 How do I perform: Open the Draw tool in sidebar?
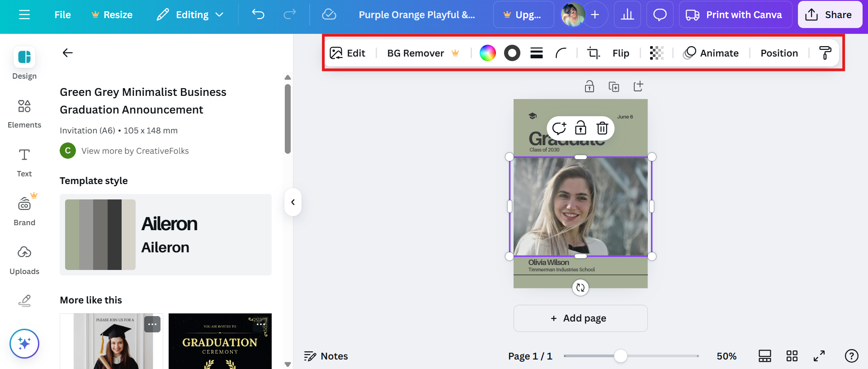(24, 301)
